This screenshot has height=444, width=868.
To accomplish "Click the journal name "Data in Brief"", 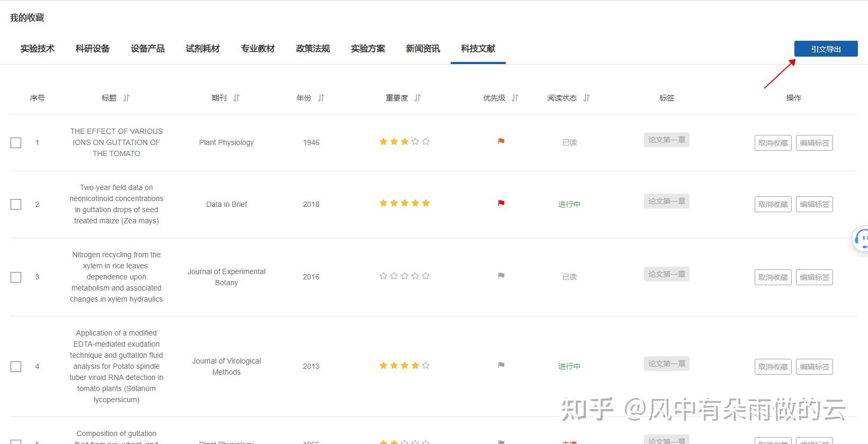I will [x=227, y=204].
